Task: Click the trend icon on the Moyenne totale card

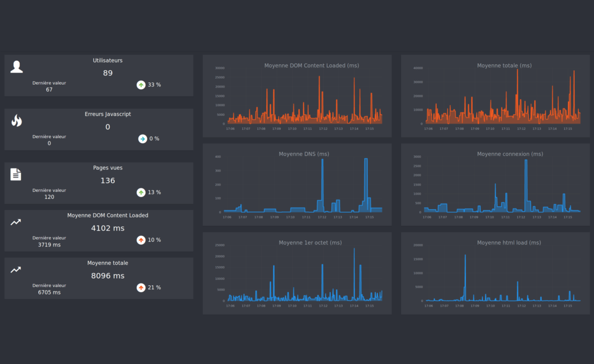Action: coord(16,270)
